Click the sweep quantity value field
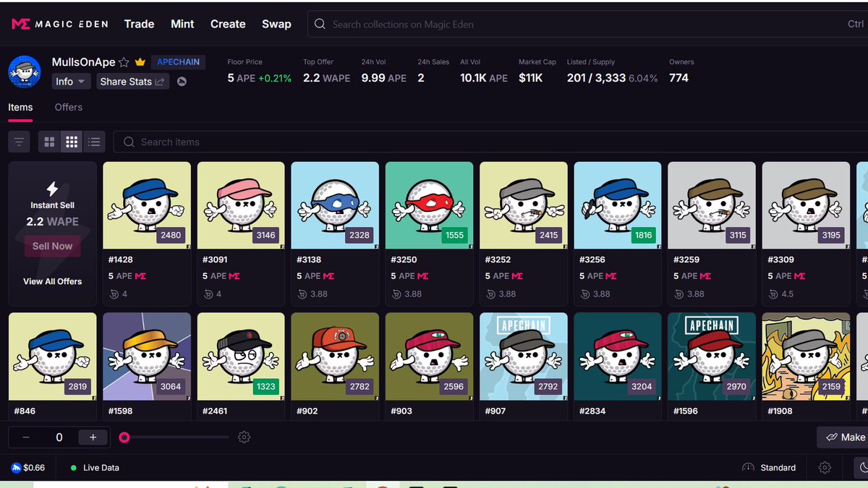Image resolution: width=868 pixels, height=488 pixels. (59, 437)
